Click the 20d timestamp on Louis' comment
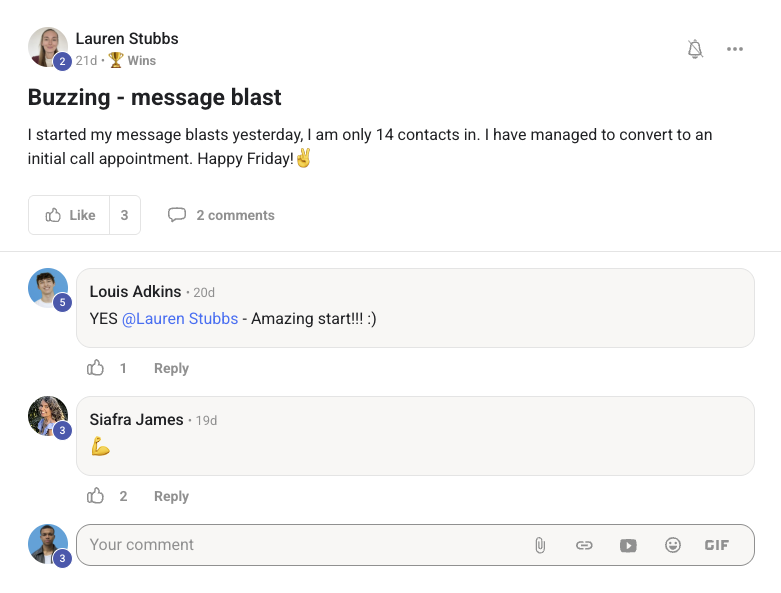 coord(204,292)
